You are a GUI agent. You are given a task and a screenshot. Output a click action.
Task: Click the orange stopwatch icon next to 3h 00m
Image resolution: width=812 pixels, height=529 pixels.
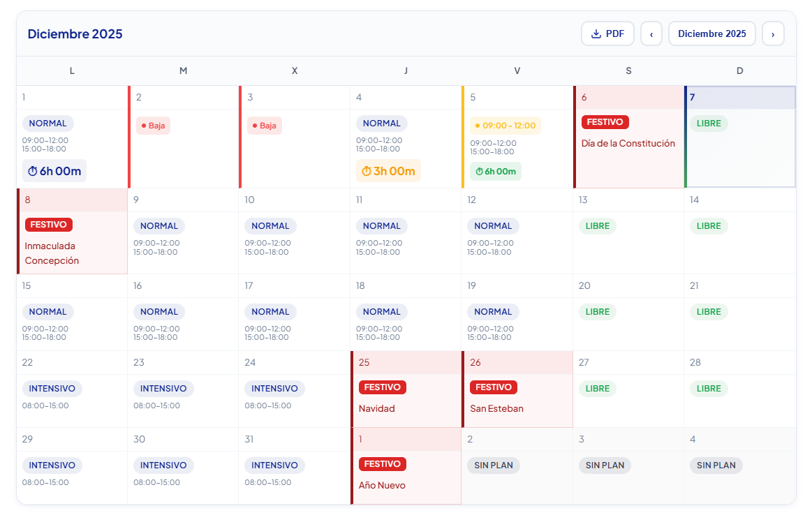point(367,170)
